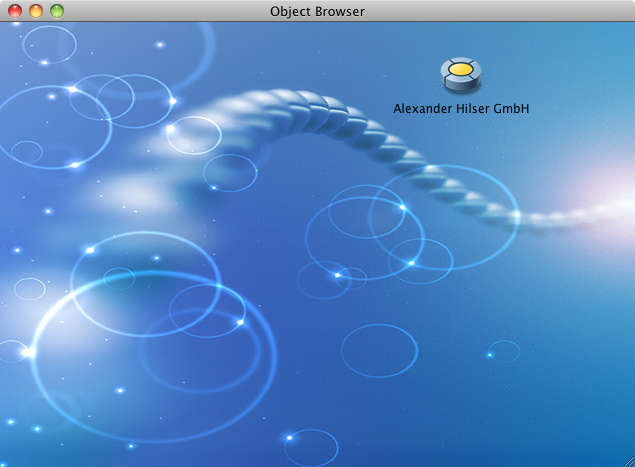Click the yellow center of the object icon

point(461,70)
